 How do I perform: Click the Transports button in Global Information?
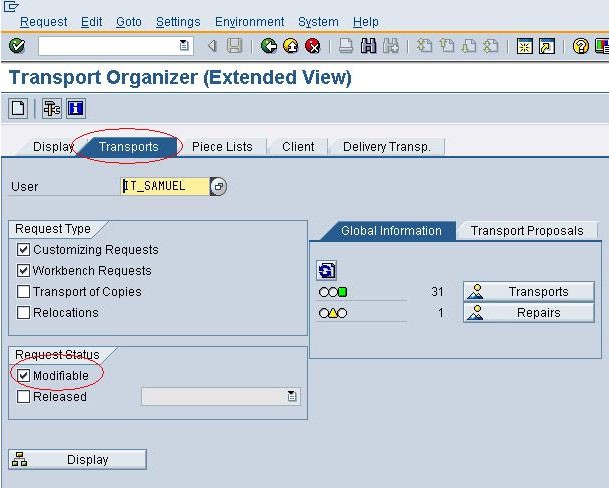[x=529, y=291]
